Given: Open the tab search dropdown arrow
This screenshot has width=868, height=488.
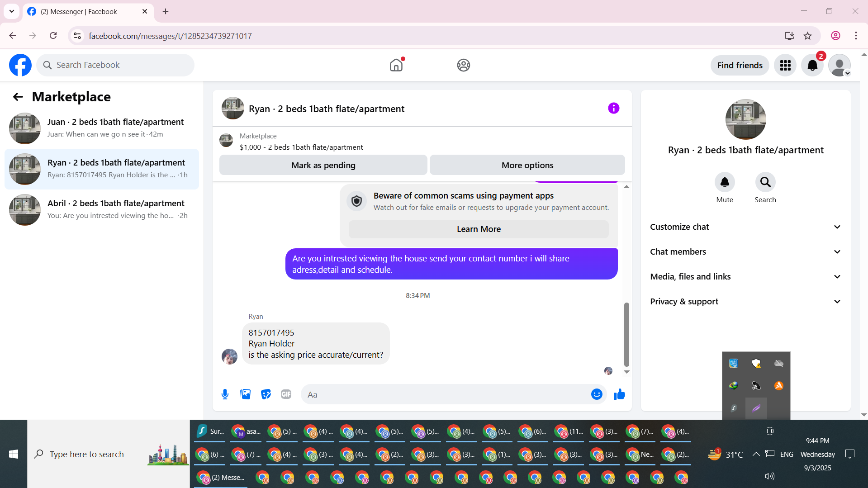Looking at the screenshot, I should click(x=12, y=11).
